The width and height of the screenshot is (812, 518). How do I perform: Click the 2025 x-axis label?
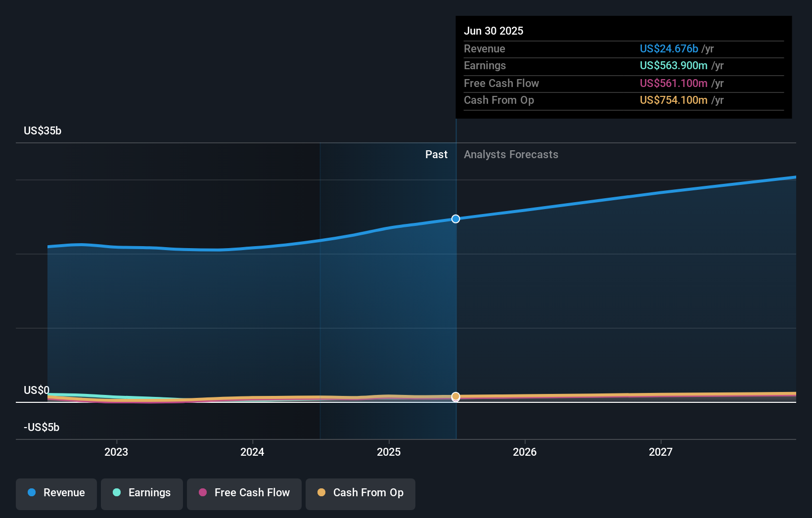point(389,452)
